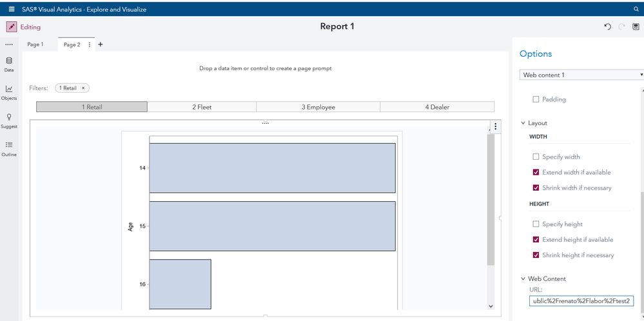
Task: Click the chart vertical scrollbar thumb
Action: click(x=491, y=199)
